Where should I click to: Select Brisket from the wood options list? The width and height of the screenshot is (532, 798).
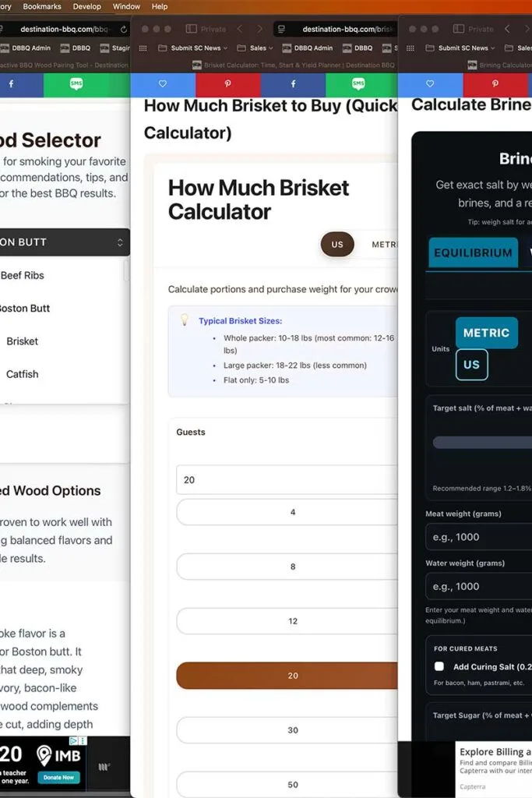pos(23,341)
